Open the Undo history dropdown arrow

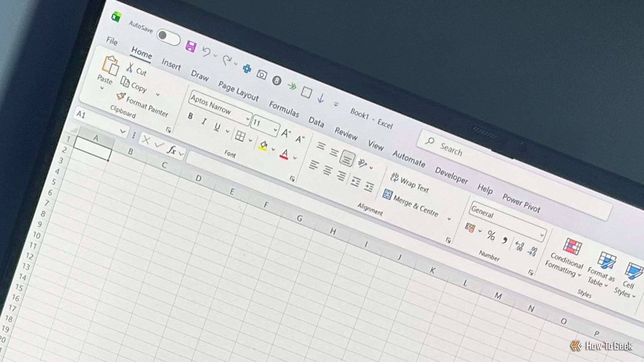pyautogui.click(x=215, y=56)
